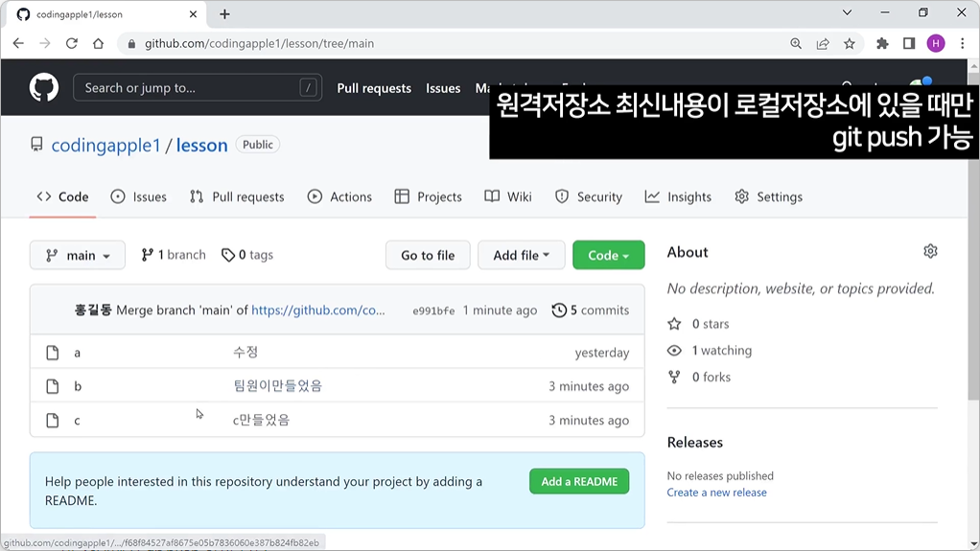Image resolution: width=980 pixels, height=551 pixels.
Task: Close the codingapple1/lesson tab
Action: (x=193, y=13)
